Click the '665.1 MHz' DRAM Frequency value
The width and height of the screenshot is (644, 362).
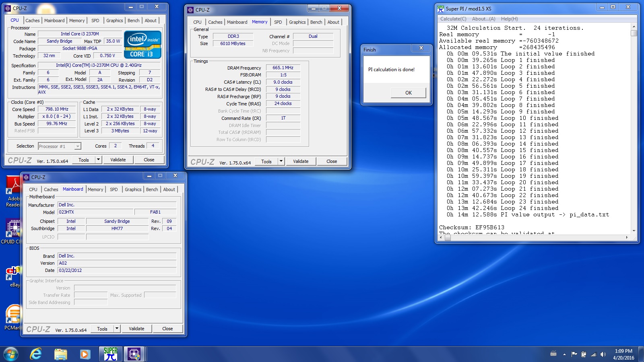pos(283,68)
